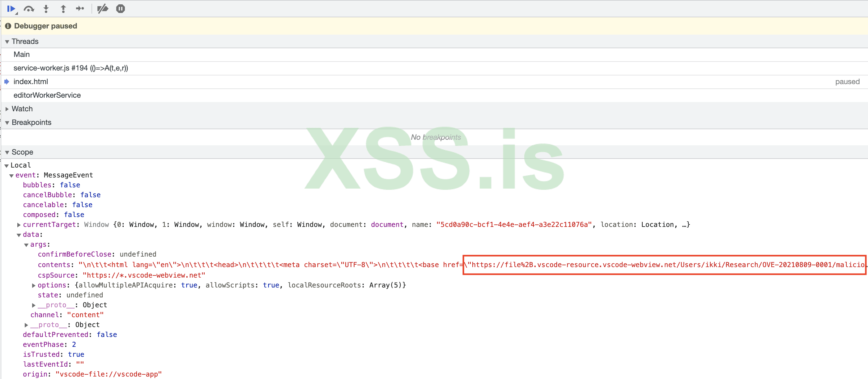Image resolution: width=868 pixels, height=379 pixels.
Task: Toggle the Pause on exceptions icon
Action: click(x=120, y=9)
